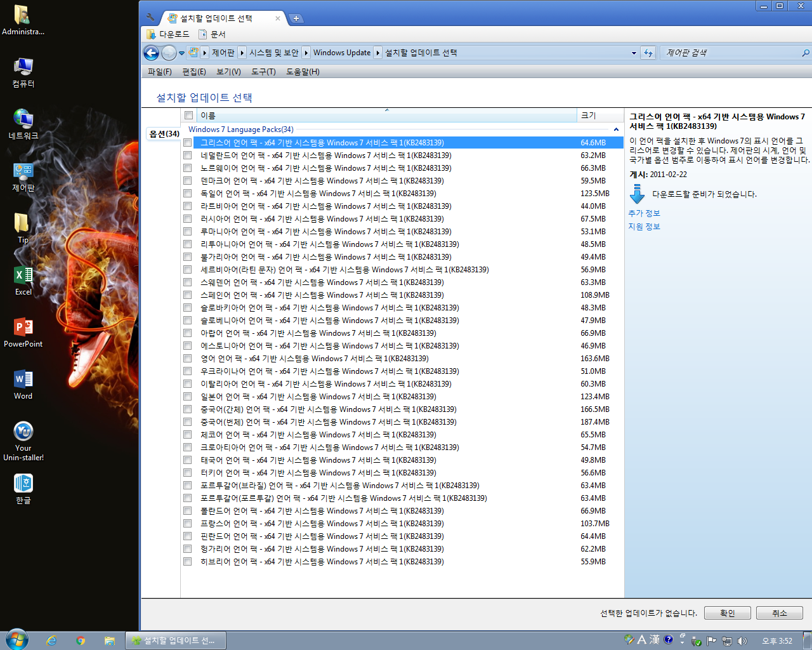
Task: Click the wrench options icon beside the tab
Action: point(150,18)
